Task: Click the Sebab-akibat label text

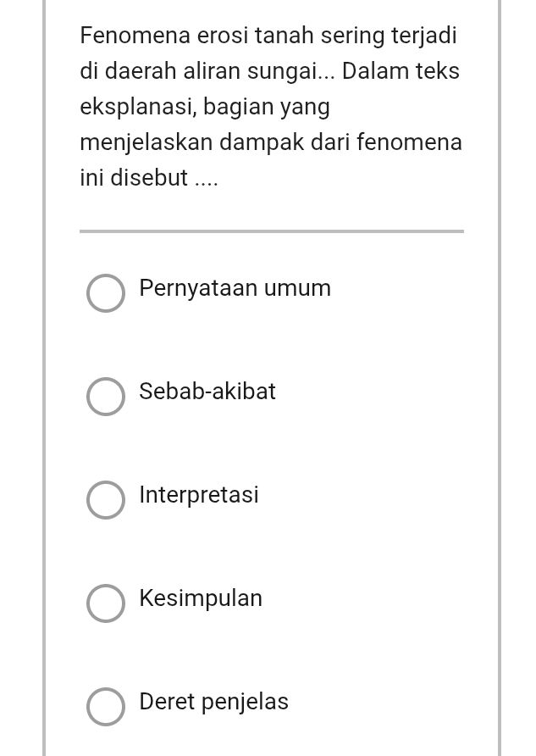Action: pos(207,392)
